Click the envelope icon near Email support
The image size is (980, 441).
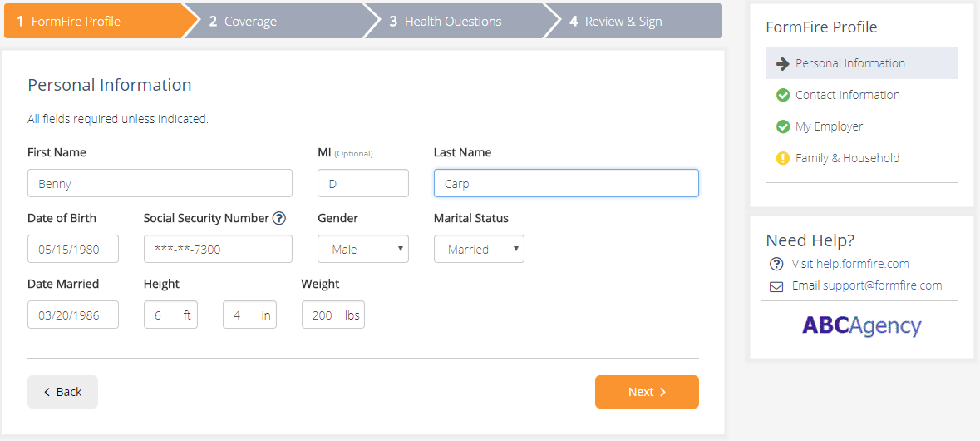pos(776,285)
